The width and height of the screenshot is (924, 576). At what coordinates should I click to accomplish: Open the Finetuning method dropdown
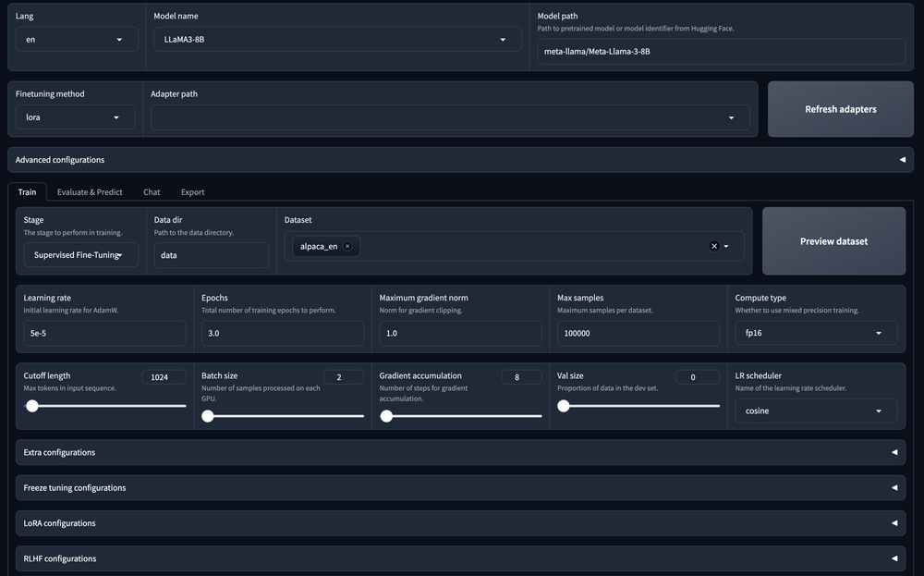pos(75,117)
